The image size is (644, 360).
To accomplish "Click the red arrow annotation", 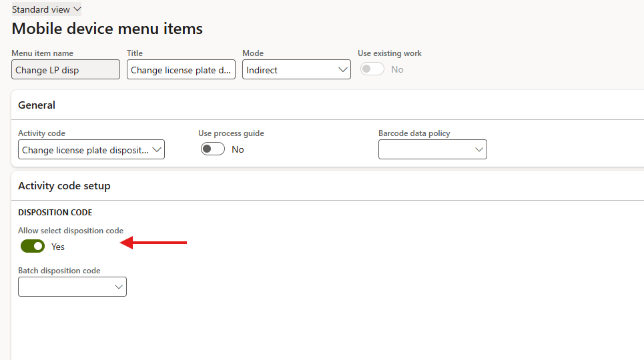I will coord(154,243).
